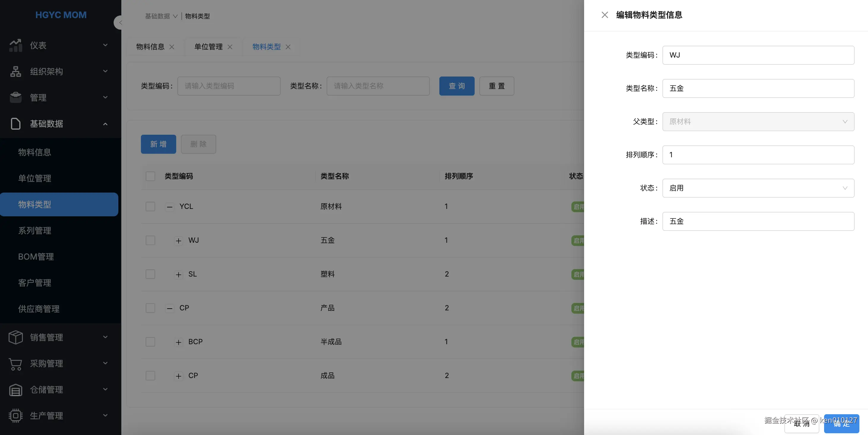Switch to the 物料信息 tab
Viewport: 868px width, 435px height.
pos(150,47)
